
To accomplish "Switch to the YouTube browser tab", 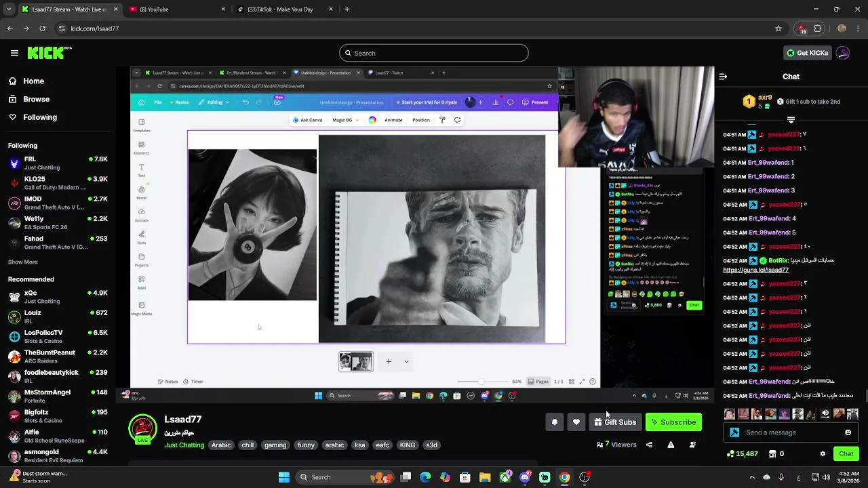I will coord(178,9).
